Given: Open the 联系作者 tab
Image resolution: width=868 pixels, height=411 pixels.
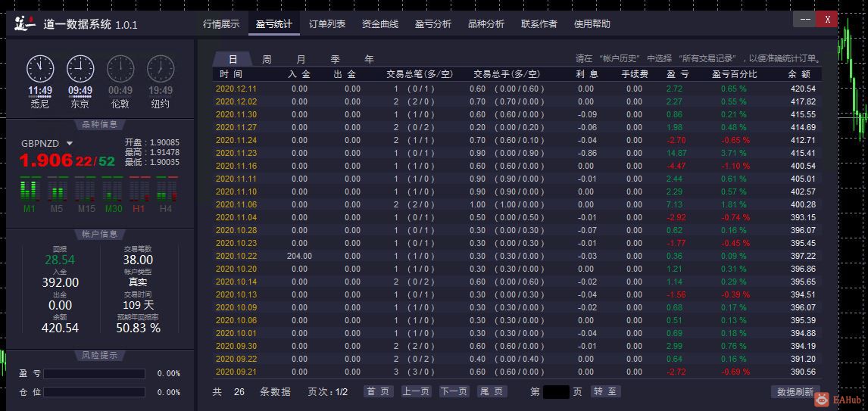Looking at the screenshot, I should (539, 23).
